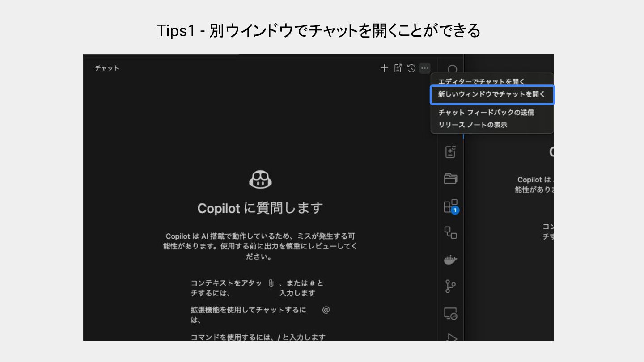The height and width of the screenshot is (362, 644).
Task: Click the '拡張機能を使用してチャットするに' hint text
Action: [x=248, y=315]
